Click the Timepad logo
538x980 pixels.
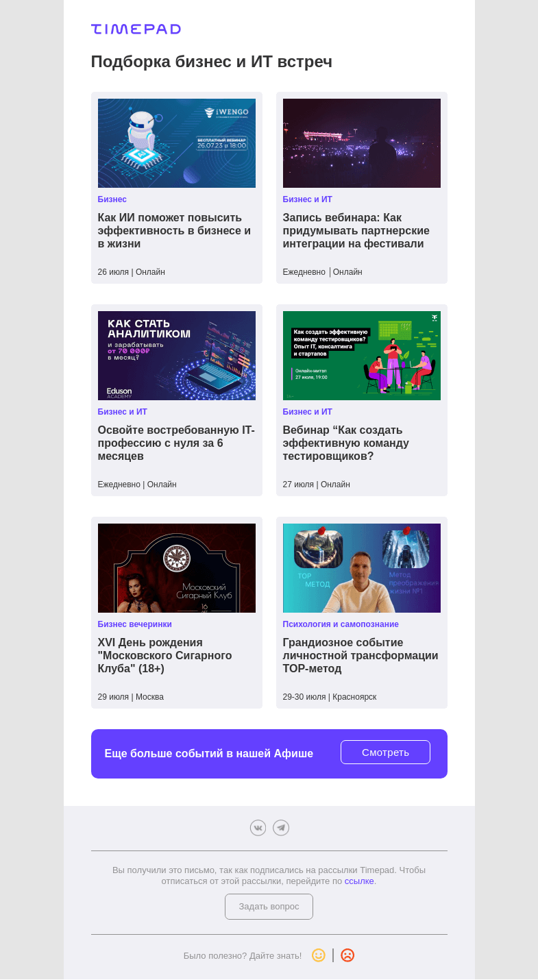(136, 29)
